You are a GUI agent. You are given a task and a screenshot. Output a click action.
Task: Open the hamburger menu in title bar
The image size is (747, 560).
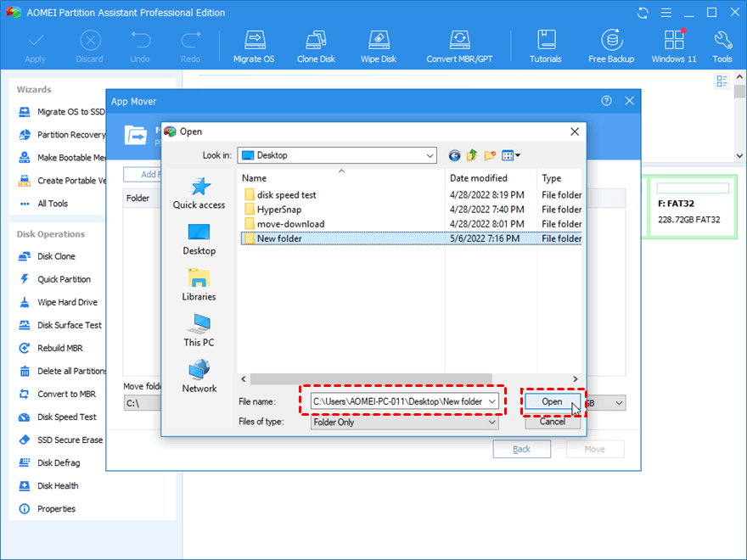(x=666, y=13)
